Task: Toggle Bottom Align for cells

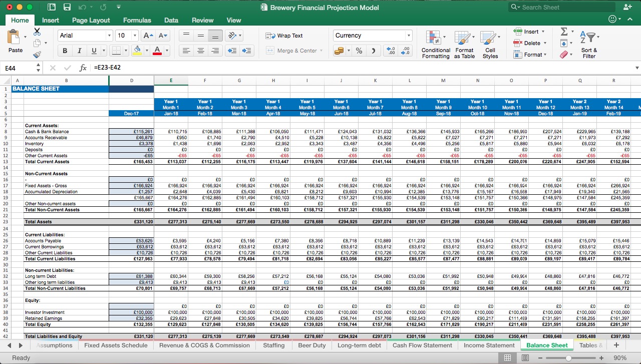Action: [x=215, y=36]
